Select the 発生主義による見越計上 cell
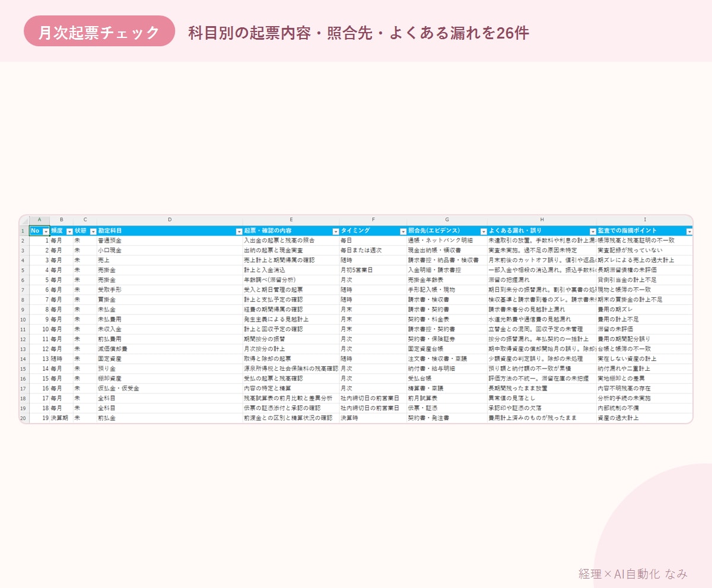Image resolution: width=712 pixels, height=588 pixels. tap(291, 319)
